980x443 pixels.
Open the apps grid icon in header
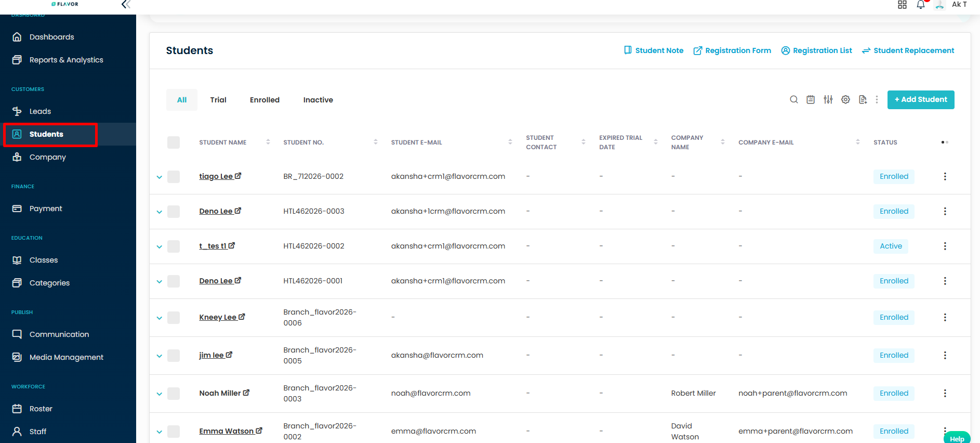pyautogui.click(x=902, y=5)
